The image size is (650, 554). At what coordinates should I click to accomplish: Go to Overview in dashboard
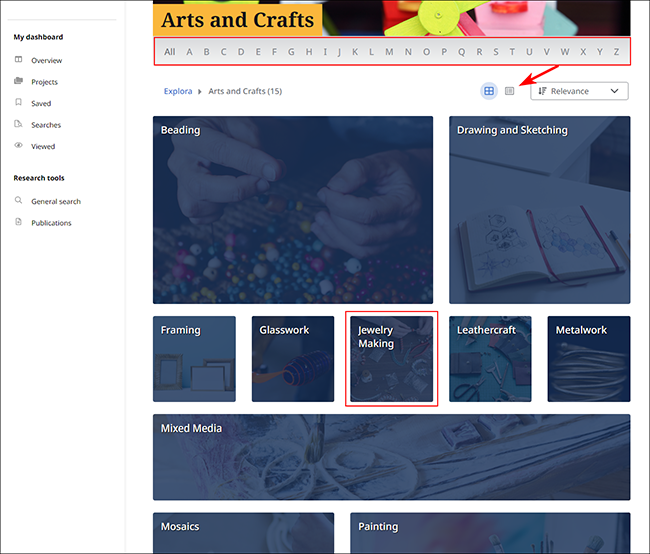tap(46, 61)
